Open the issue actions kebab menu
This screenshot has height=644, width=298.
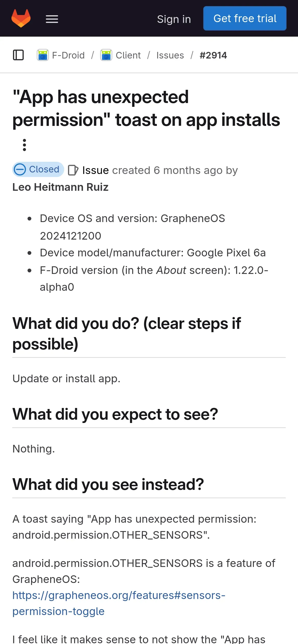point(24,145)
